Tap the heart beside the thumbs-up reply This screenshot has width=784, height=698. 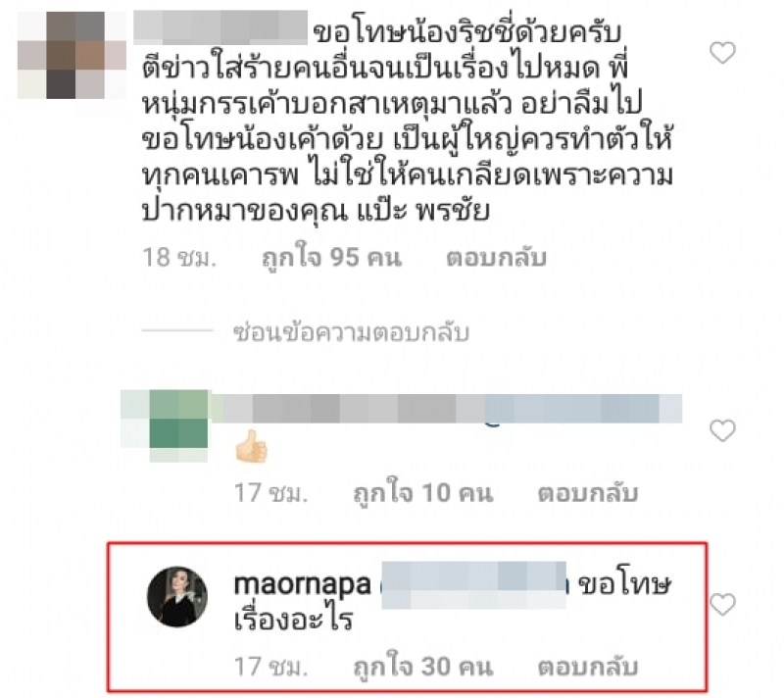tap(722, 430)
